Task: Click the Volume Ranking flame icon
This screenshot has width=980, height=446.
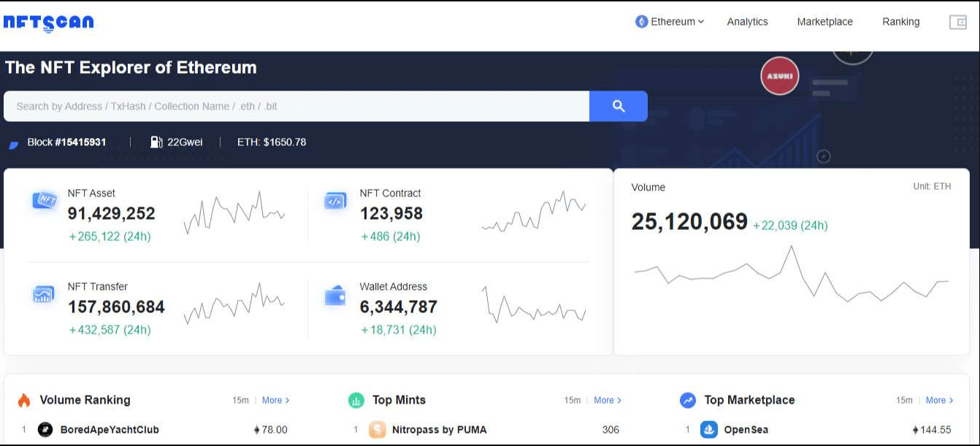Action: tap(24, 400)
